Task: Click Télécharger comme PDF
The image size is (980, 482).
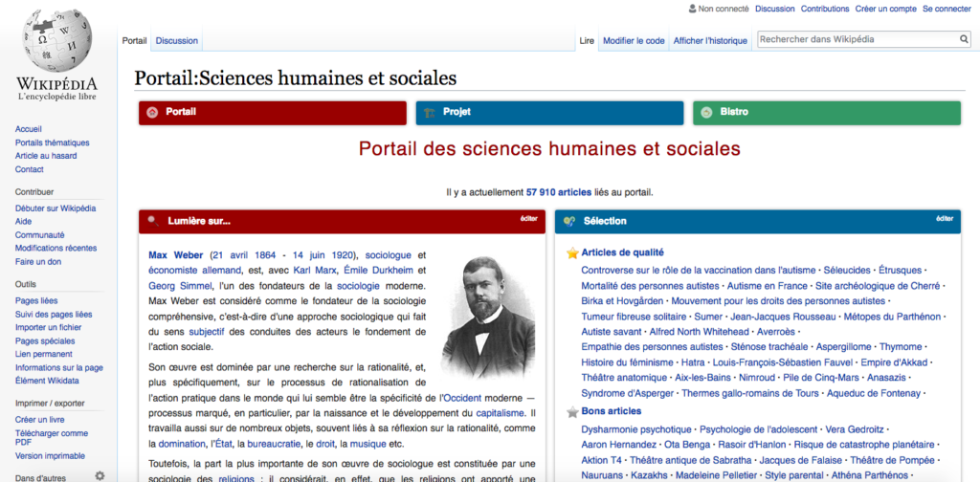Action: coord(52,437)
